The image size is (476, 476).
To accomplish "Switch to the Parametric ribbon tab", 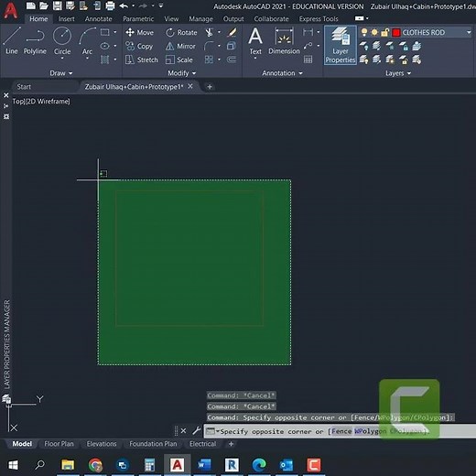I will tap(138, 19).
